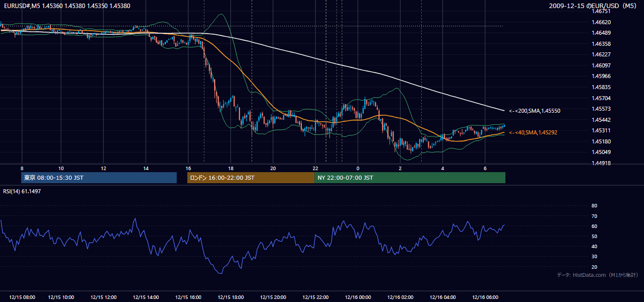
Task: Click price axis value 1.44918
Action: (601, 163)
